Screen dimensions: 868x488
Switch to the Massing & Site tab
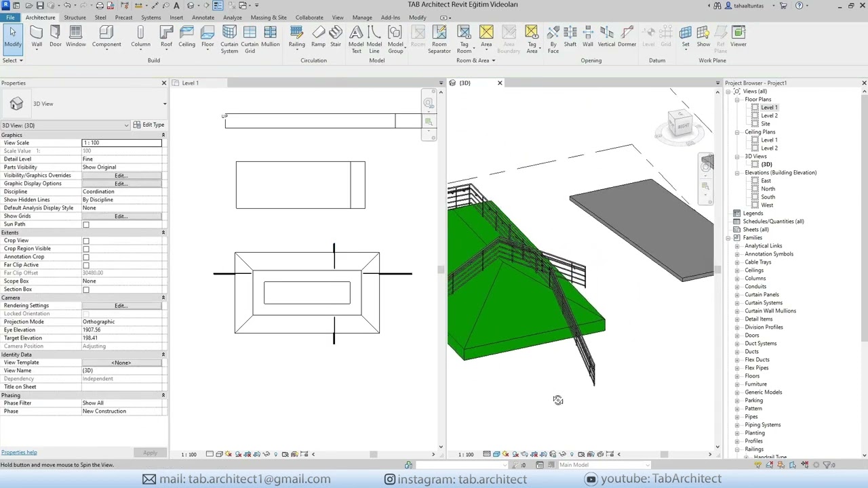[269, 18]
